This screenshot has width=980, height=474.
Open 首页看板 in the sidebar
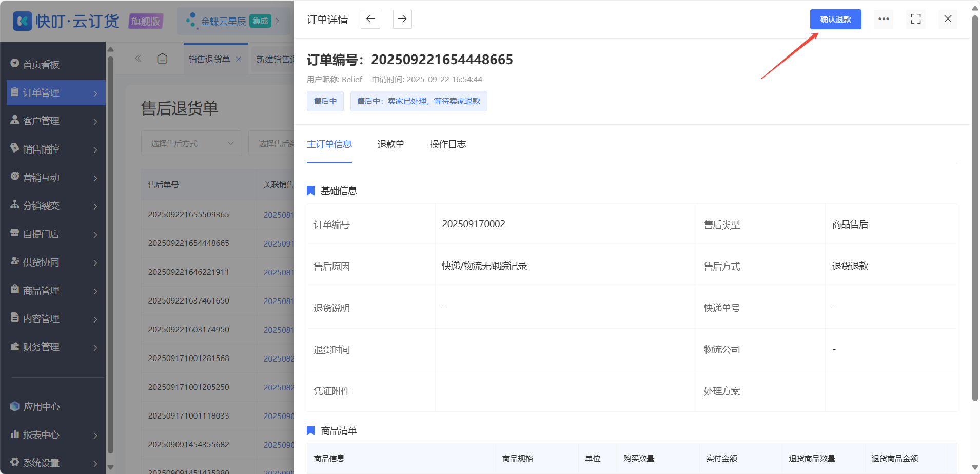[41, 64]
